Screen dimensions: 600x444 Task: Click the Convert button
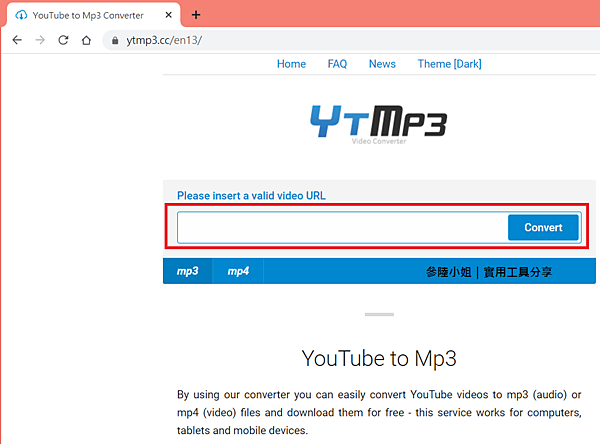coord(543,227)
